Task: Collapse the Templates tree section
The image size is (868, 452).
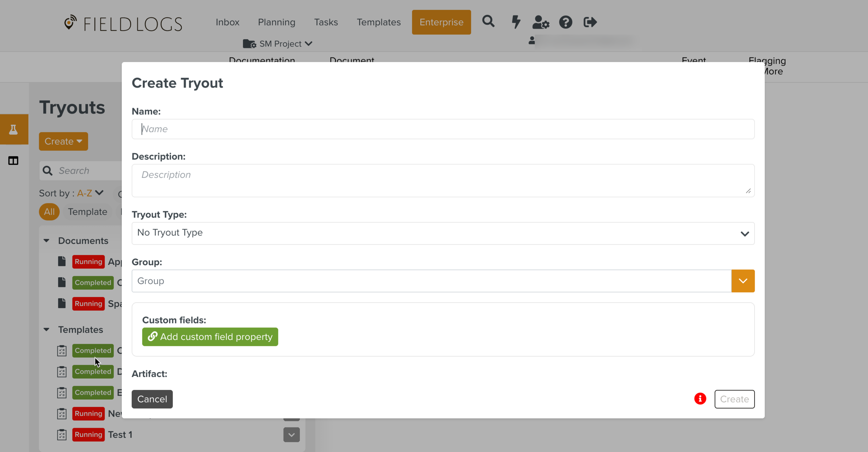Action: coord(47,330)
